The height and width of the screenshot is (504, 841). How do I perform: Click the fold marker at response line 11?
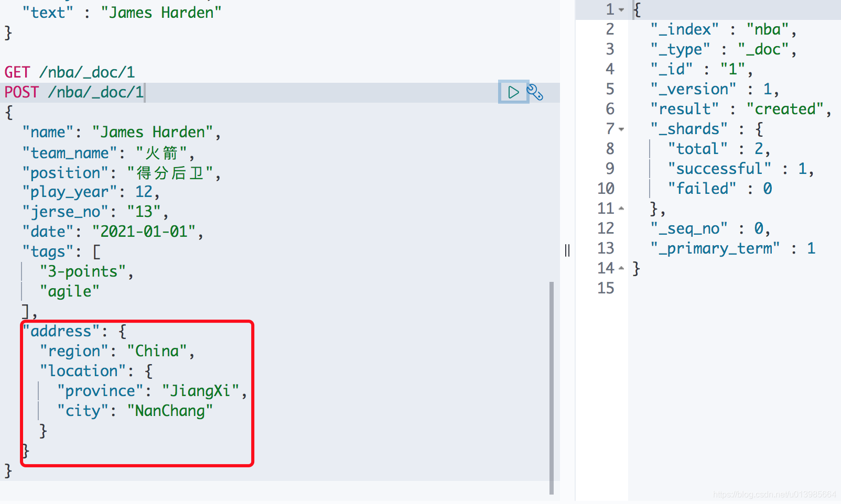pyautogui.click(x=621, y=209)
